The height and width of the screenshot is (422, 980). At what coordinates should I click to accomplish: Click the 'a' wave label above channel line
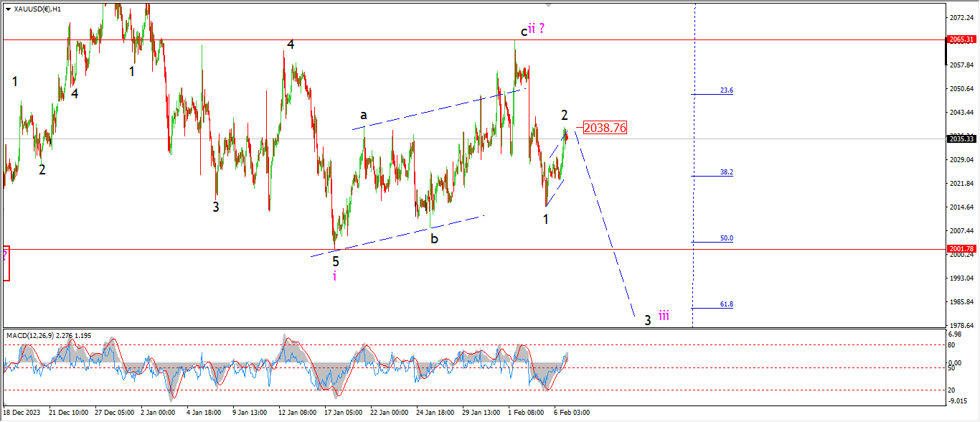364,115
